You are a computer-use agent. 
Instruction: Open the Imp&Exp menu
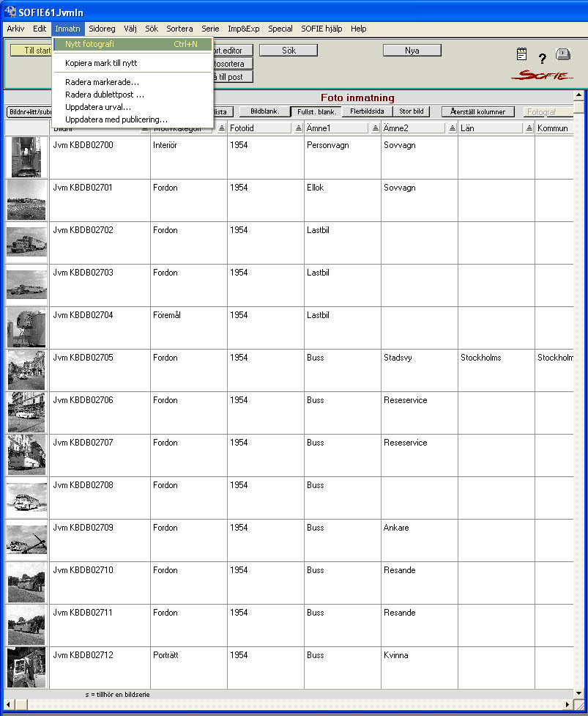tap(244, 29)
